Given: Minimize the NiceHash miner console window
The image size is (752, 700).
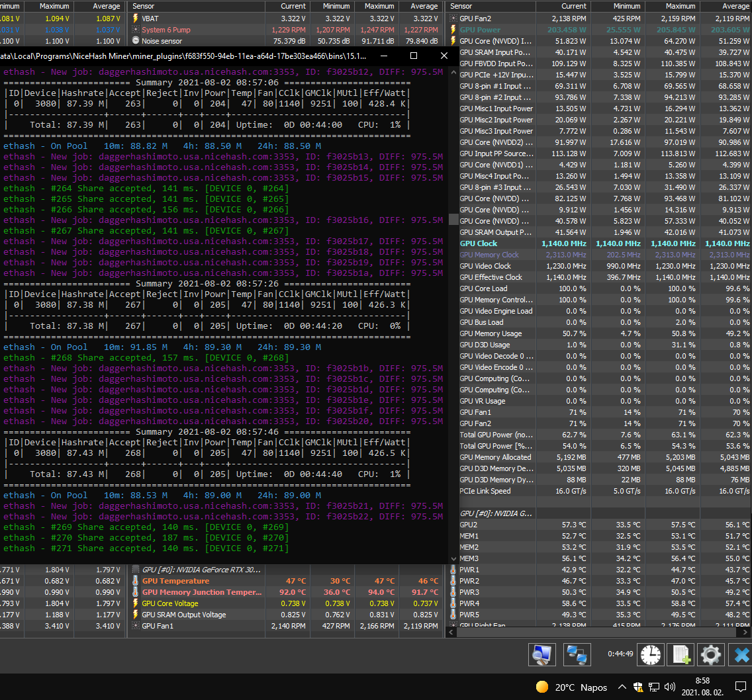Looking at the screenshot, I should pyautogui.click(x=384, y=56).
